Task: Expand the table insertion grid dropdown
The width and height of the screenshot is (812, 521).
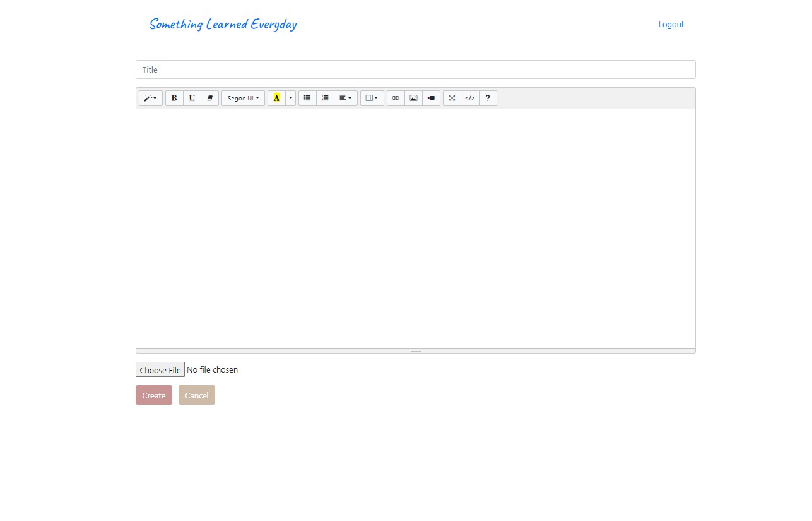Action: coord(372,98)
